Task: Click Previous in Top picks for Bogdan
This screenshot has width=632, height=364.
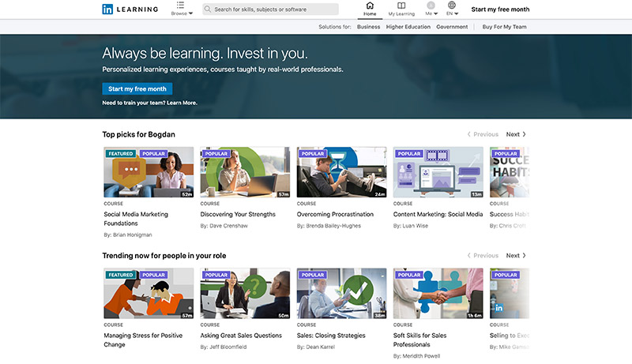Action: [483, 134]
